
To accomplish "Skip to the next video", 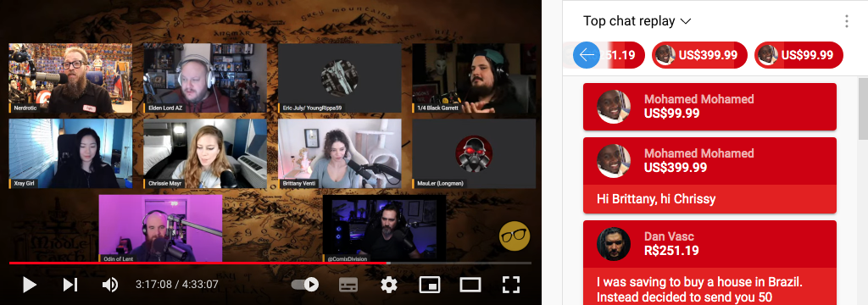I will 70,285.
